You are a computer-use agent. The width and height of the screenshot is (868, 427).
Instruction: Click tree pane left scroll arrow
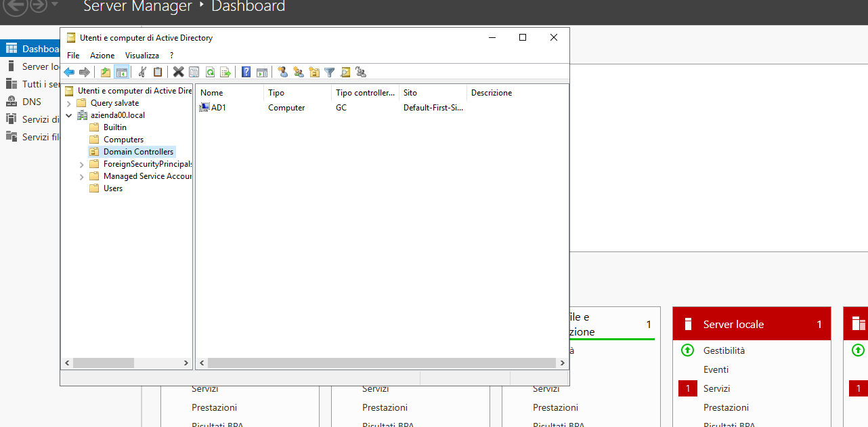67,363
